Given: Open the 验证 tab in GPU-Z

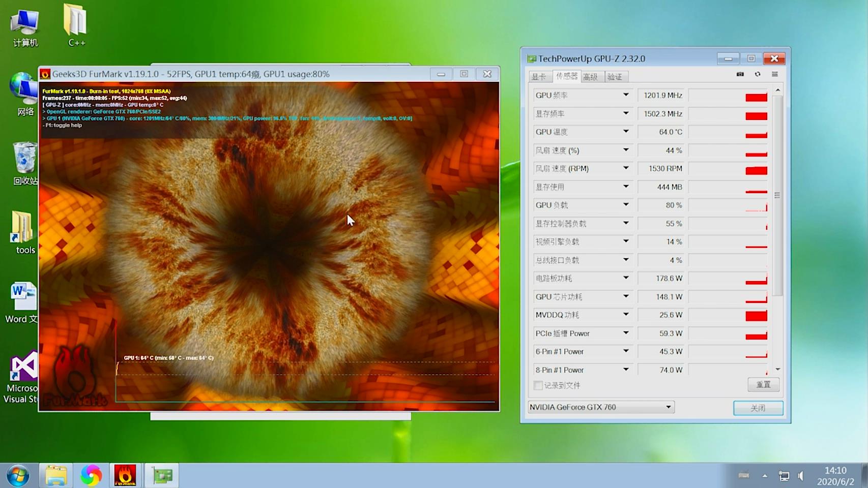Looking at the screenshot, I should (615, 77).
